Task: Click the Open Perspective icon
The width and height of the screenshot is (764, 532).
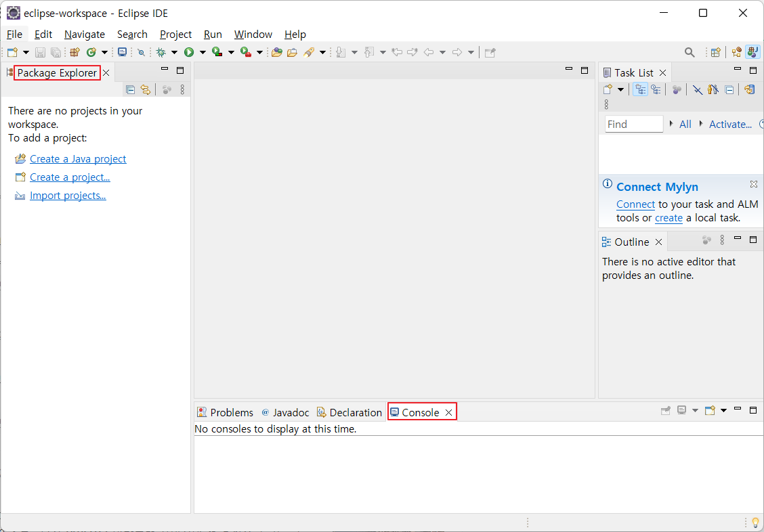Action: coord(716,52)
